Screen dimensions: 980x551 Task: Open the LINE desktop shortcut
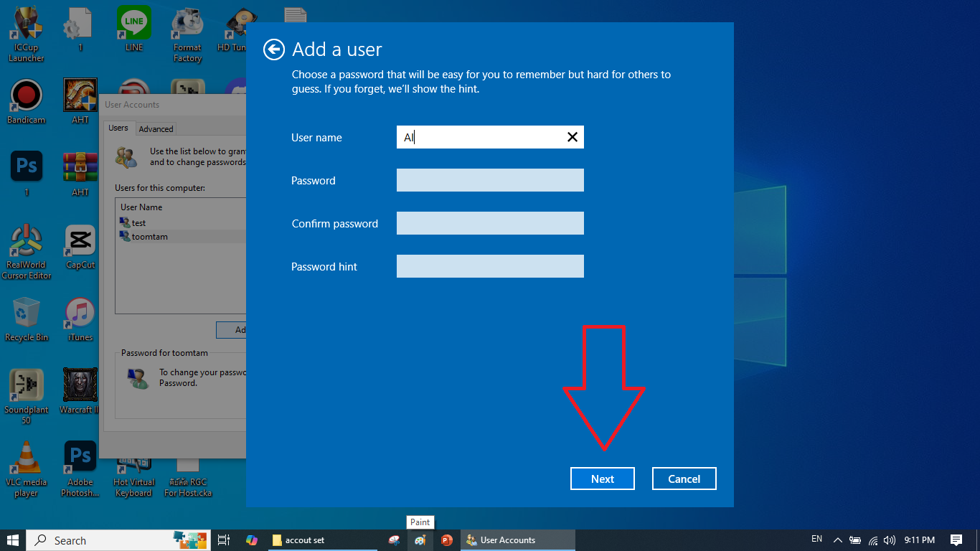coord(134,25)
